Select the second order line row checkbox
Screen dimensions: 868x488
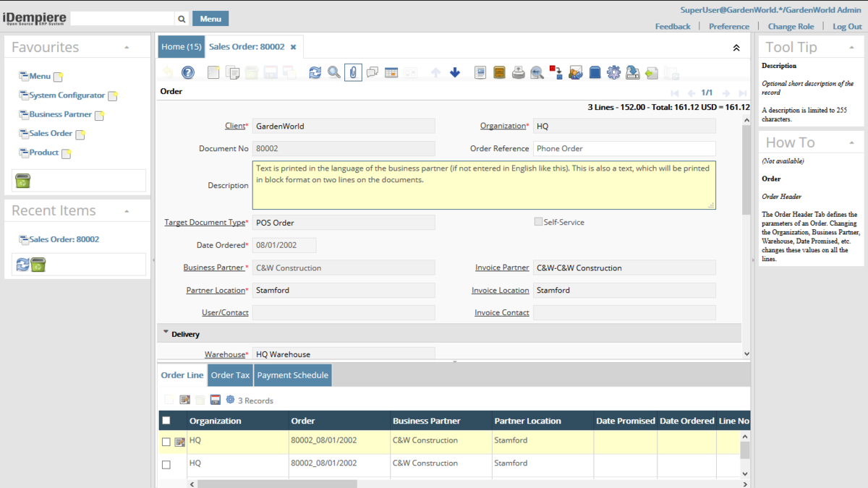click(x=166, y=464)
